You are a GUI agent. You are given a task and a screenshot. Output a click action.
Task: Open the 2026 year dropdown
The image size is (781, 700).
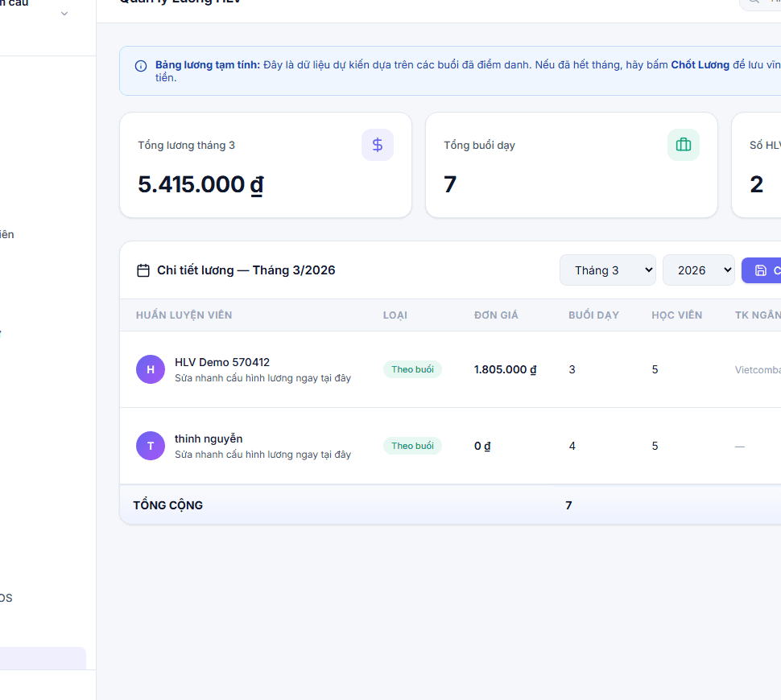click(698, 270)
